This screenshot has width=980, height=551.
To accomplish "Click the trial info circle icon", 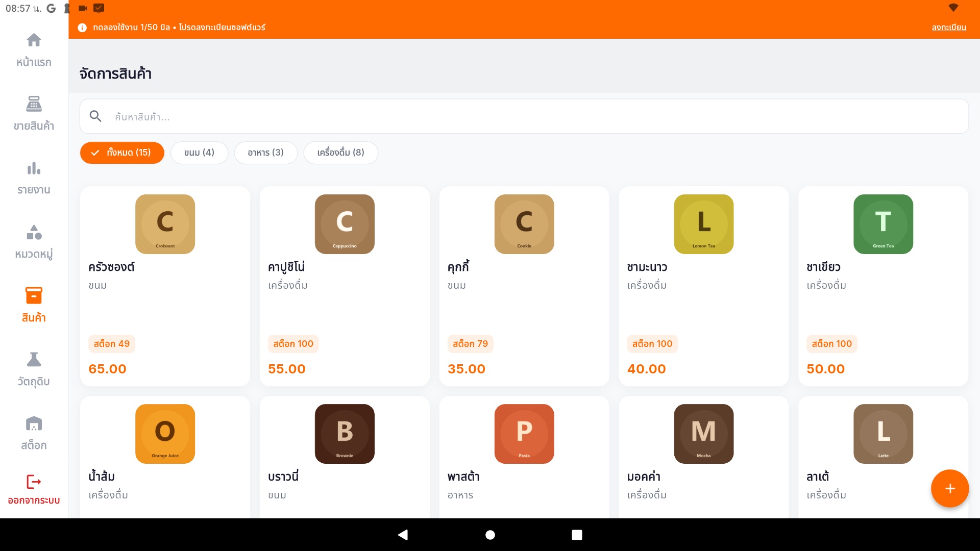I will [x=82, y=28].
